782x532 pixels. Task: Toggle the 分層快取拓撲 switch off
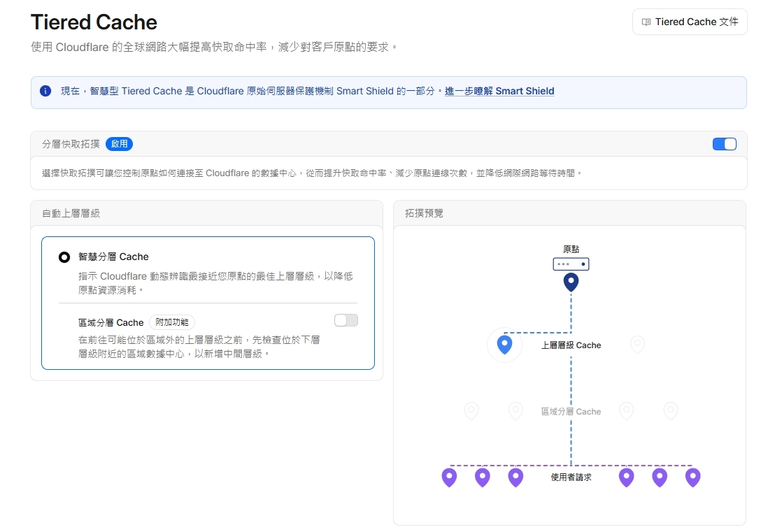point(724,144)
